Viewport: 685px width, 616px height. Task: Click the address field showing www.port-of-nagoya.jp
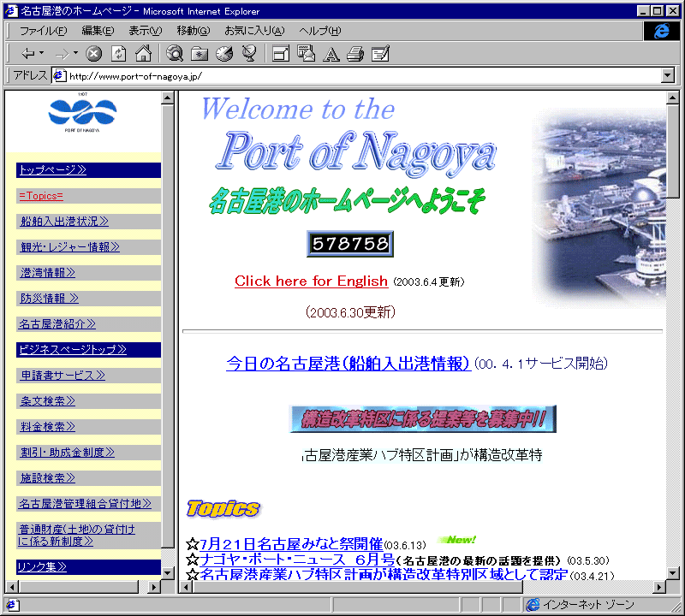pyautogui.click(x=356, y=76)
